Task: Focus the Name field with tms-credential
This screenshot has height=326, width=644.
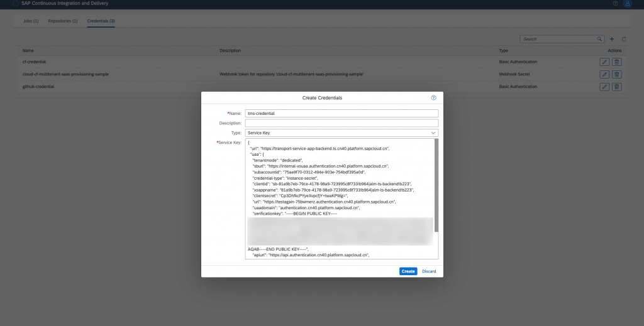Action: pyautogui.click(x=341, y=113)
